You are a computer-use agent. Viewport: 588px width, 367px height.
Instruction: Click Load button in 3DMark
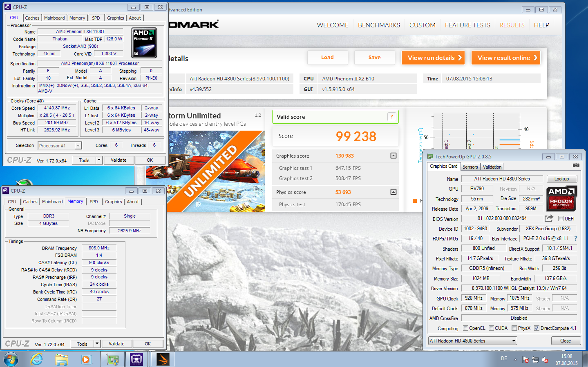[327, 58]
